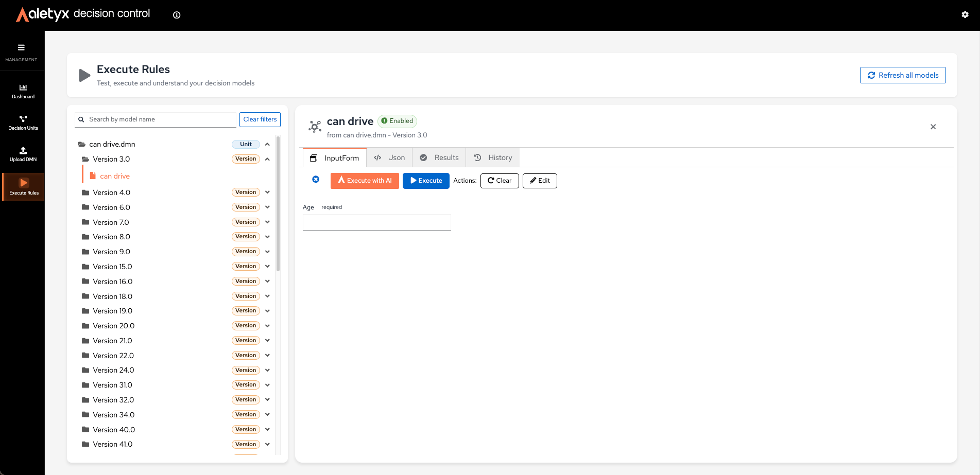Click the Version 40.0 folder icon
Screen dimensions: 980x475
(x=85, y=430)
